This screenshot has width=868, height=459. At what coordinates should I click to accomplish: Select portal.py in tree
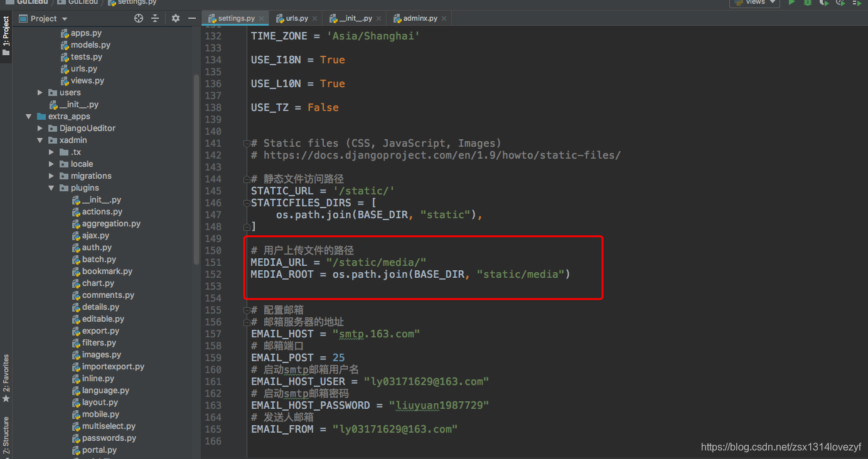click(x=94, y=450)
